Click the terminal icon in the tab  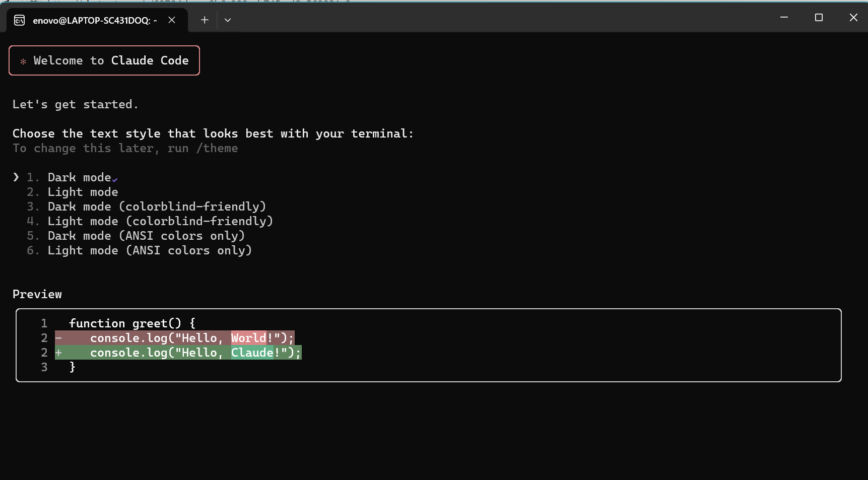20,20
